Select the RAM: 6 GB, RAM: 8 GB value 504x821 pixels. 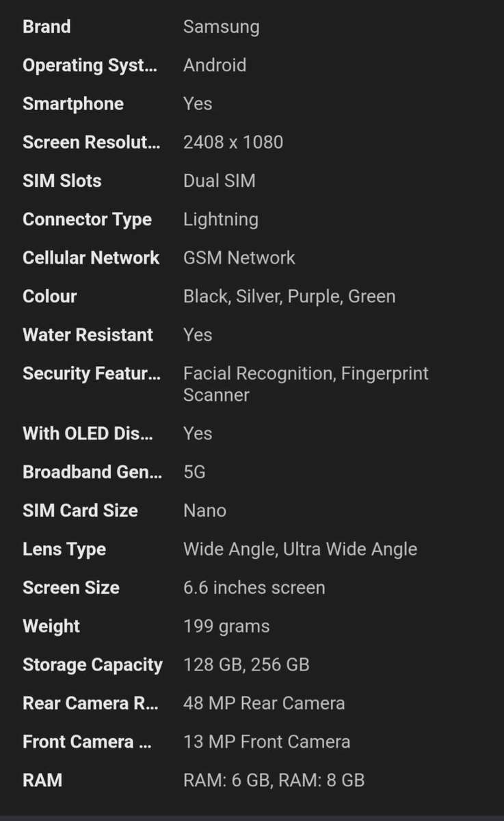pos(274,780)
